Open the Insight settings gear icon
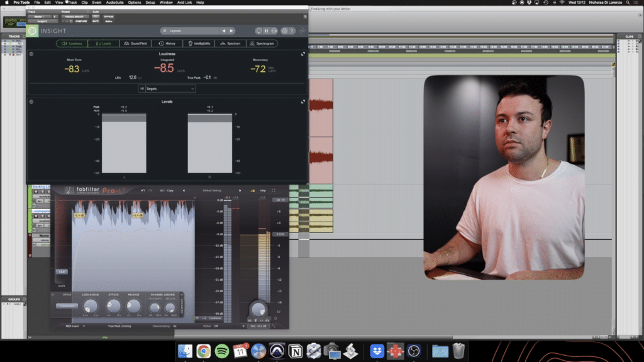Screen dimensions: 644x362 (x=284, y=31)
